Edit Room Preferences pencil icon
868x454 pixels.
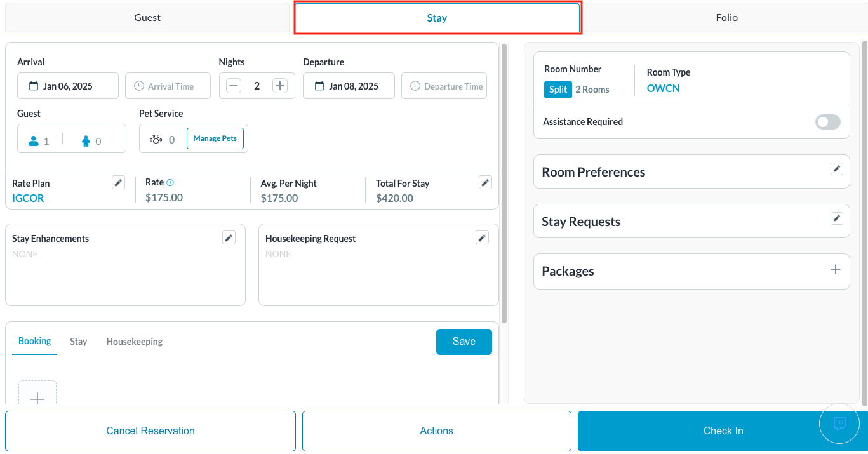point(837,169)
